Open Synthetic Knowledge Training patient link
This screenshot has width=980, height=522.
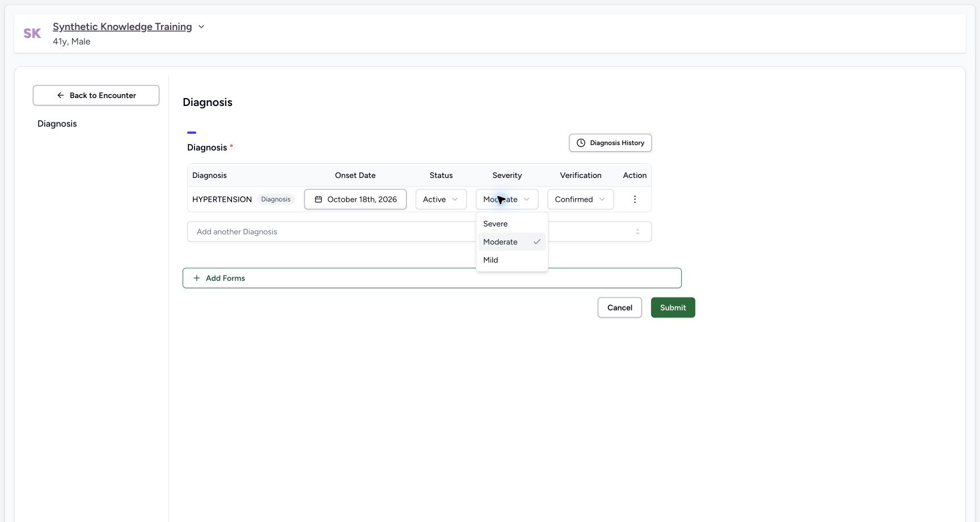pos(122,27)
